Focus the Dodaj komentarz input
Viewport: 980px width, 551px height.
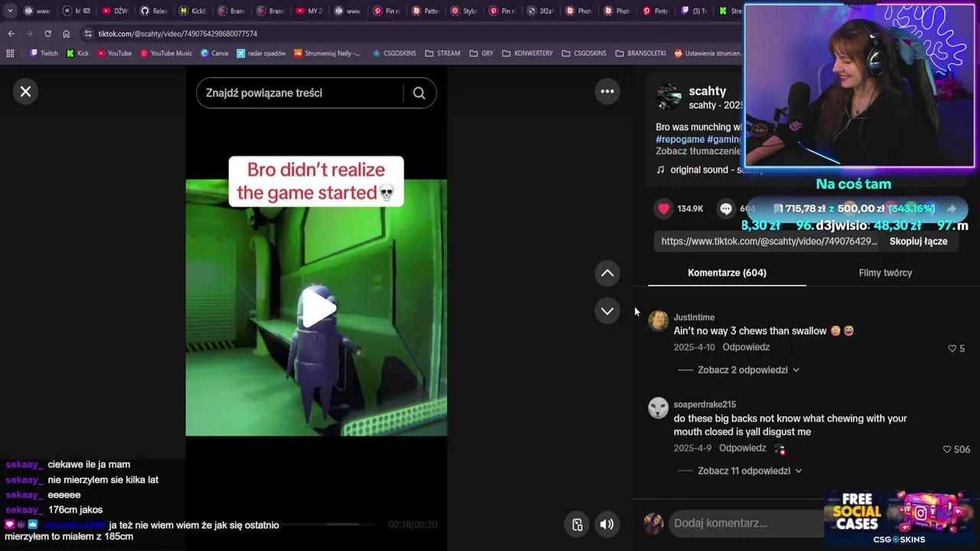coord(746,523)
